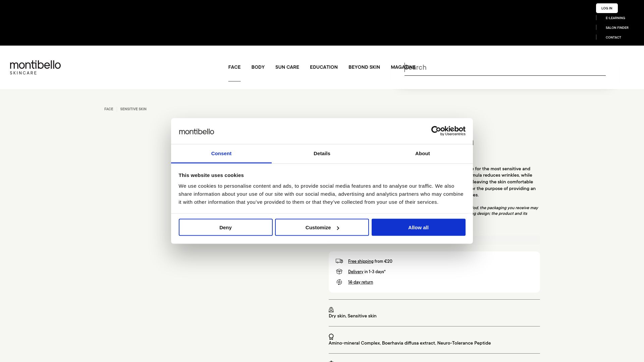
Task: Open the About tab in cookie dialog
Action: (422, 154)
